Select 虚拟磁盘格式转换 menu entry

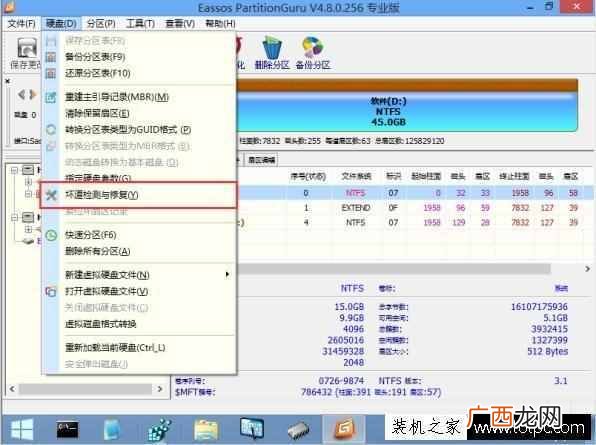140,324
